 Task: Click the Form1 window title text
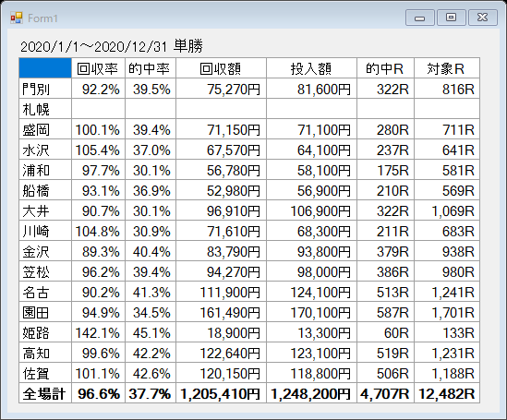42,18
